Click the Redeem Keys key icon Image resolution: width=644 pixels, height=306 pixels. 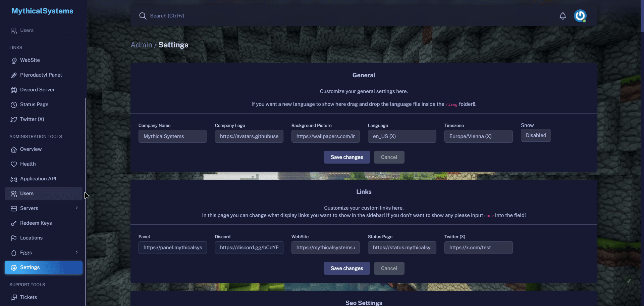(14, 223)
